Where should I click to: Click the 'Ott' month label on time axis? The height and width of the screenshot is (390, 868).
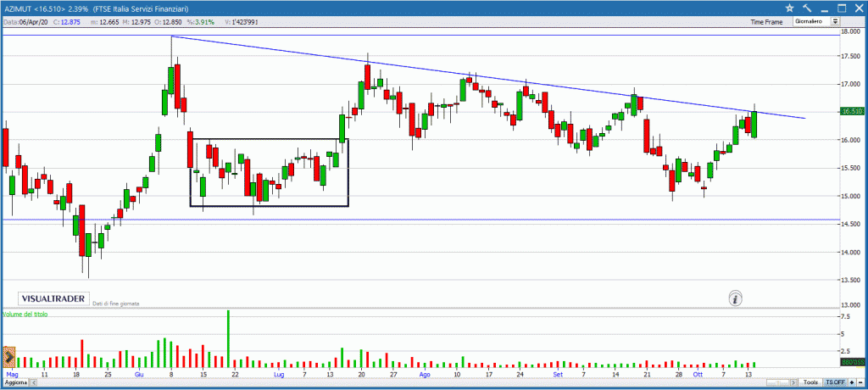[x=697, y=375]
